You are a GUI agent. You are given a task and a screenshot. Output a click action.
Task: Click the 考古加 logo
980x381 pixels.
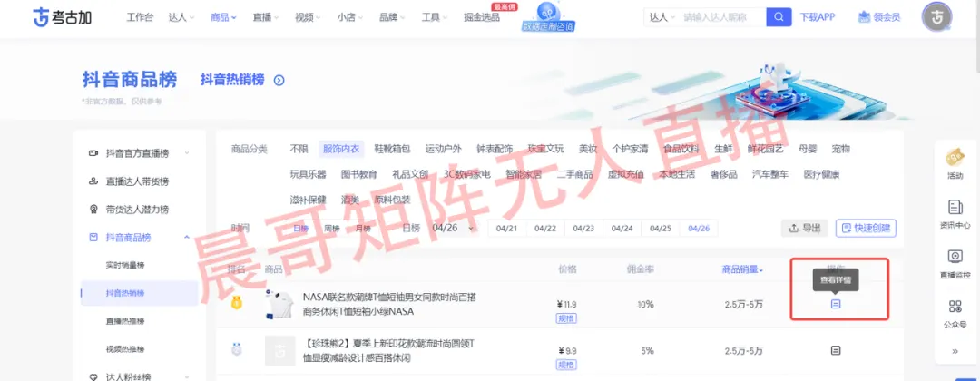click(63, 17)
